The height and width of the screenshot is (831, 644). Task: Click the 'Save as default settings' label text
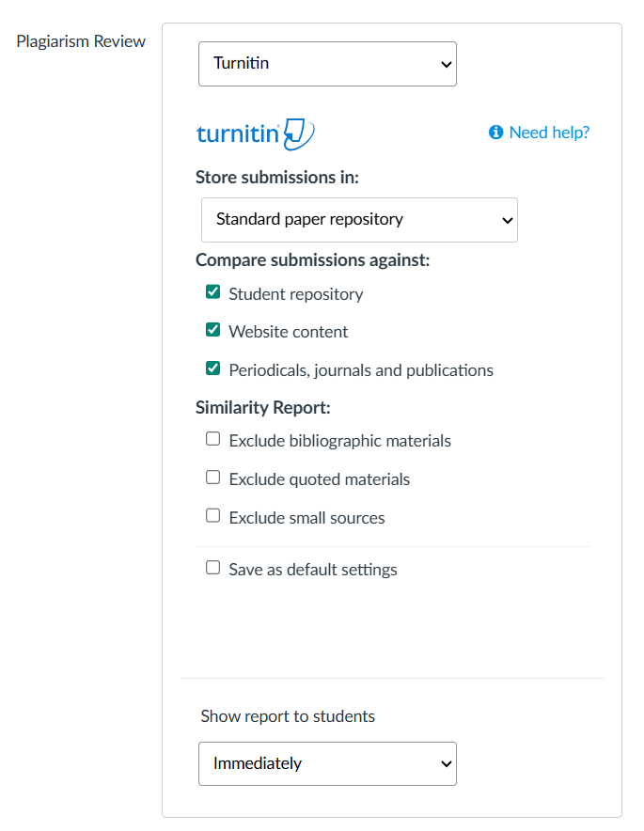(313, 570)
